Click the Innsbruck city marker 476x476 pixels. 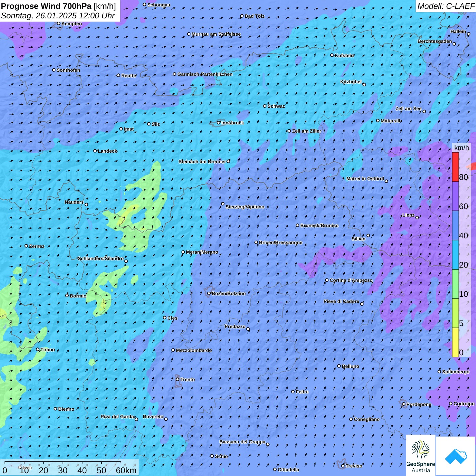(x=218, y=123)
